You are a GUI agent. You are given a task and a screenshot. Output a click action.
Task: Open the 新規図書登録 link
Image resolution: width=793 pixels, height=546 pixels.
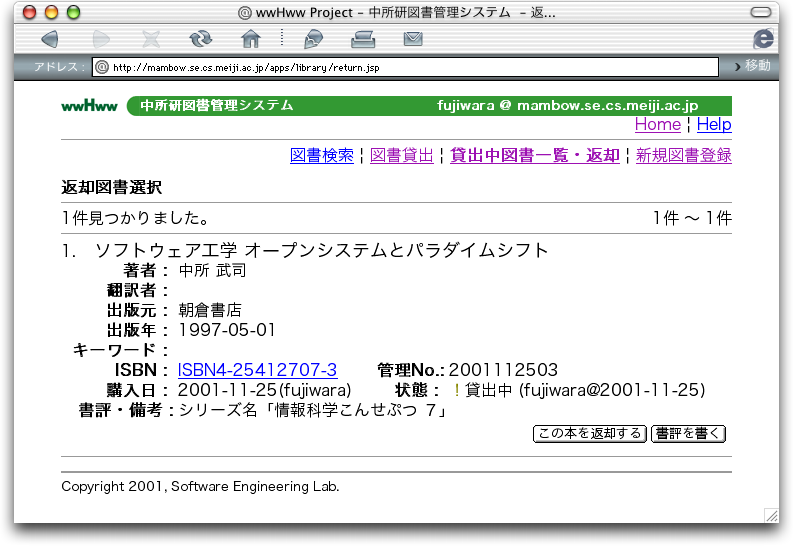pyautogui.click(x=683, y=155)
